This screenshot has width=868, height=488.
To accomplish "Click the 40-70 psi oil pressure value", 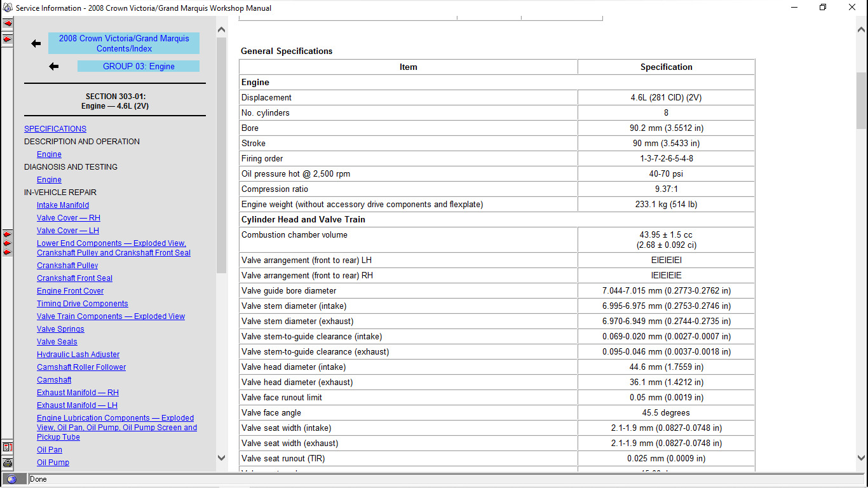I will click(x=666, y=174).
